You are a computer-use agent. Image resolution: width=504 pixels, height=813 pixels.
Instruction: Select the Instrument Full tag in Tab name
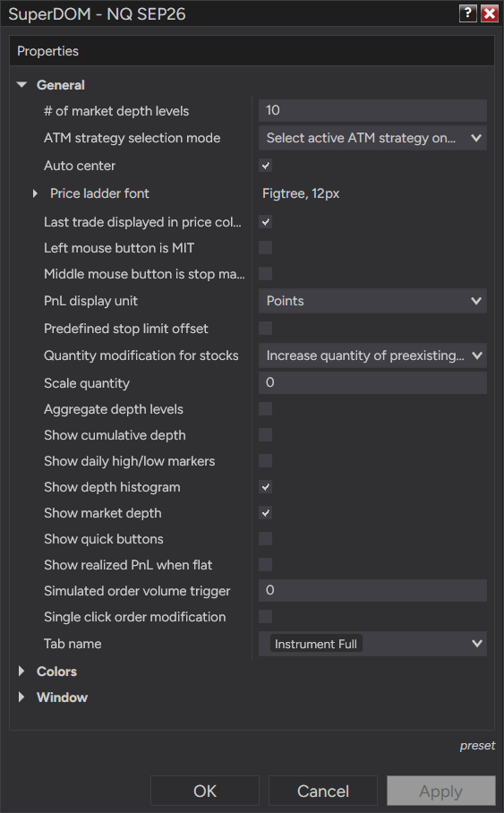click(316, 644)
